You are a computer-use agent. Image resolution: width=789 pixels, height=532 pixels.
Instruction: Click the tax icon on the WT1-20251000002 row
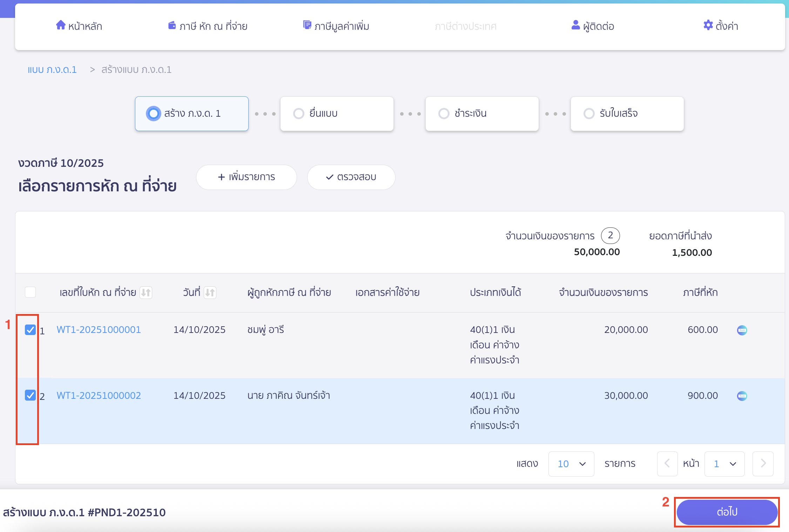coord(742,396)
